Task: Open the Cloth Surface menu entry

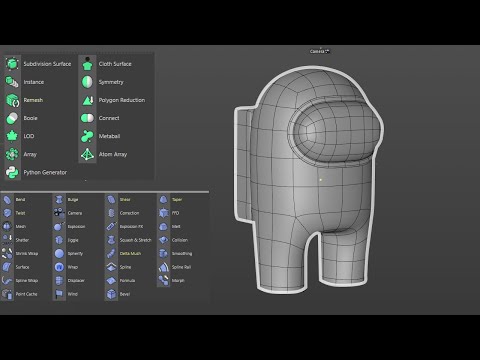Action: coord(115,64)
